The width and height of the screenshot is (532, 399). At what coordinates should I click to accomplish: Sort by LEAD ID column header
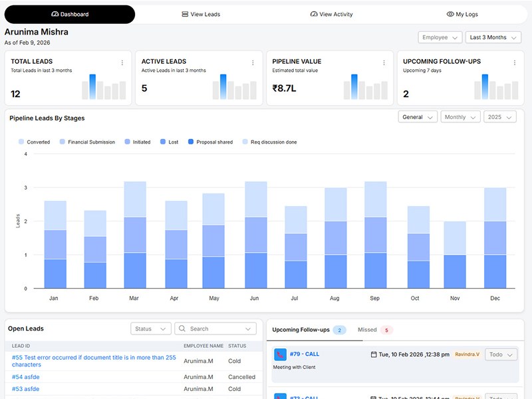point(21,346)
